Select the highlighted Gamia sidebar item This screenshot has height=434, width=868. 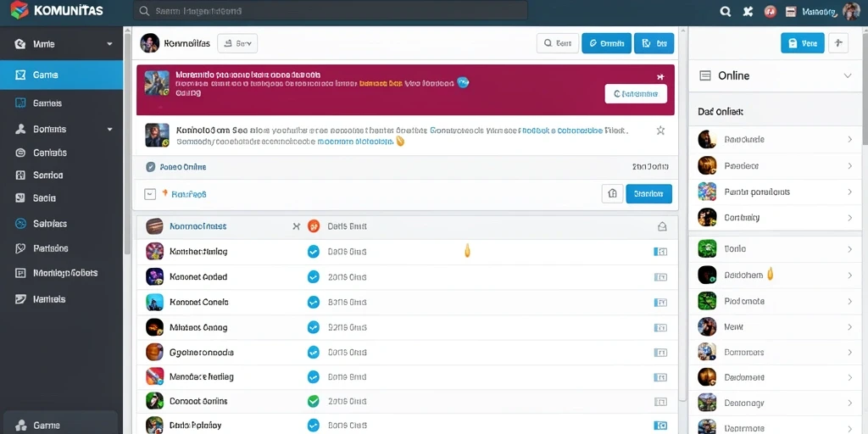pyautogui.click(x=61, y=75)
